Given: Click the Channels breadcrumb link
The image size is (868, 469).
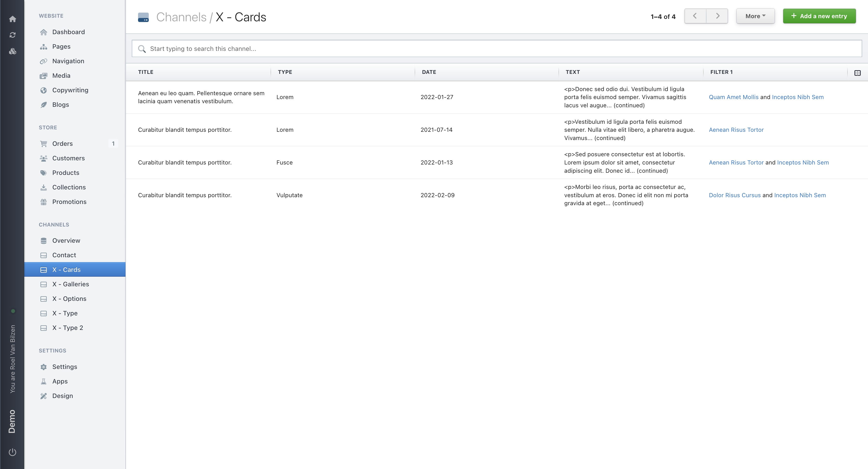Looking at the screenshot, I should [181, 17].
